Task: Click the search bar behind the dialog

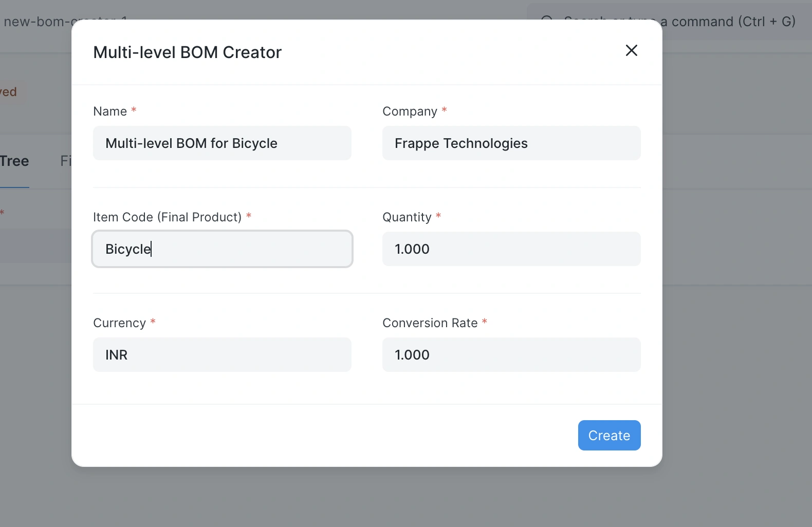Action: 730,22
